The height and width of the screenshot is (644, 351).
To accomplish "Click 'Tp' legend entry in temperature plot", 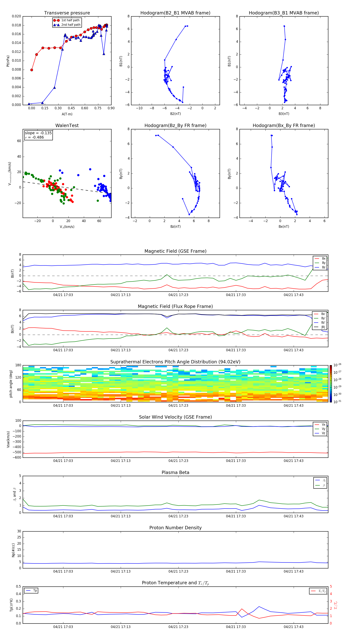I will click(31, 591).
